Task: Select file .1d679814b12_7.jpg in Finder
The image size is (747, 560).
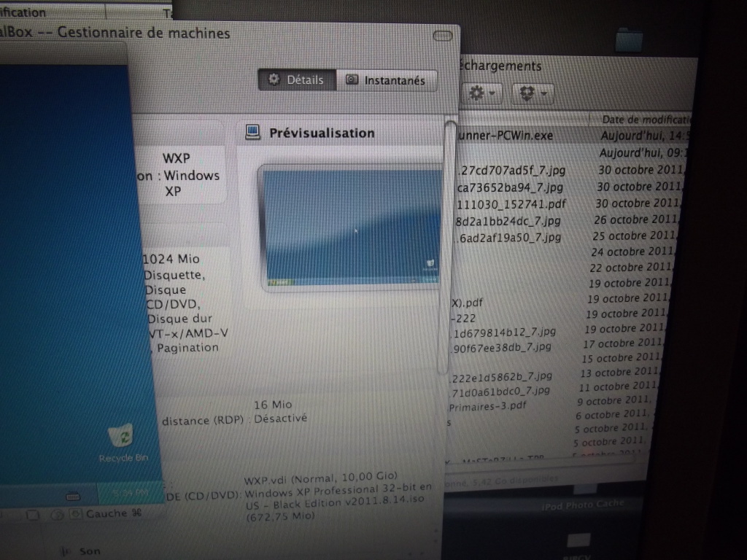Action: tap(503, 332)
